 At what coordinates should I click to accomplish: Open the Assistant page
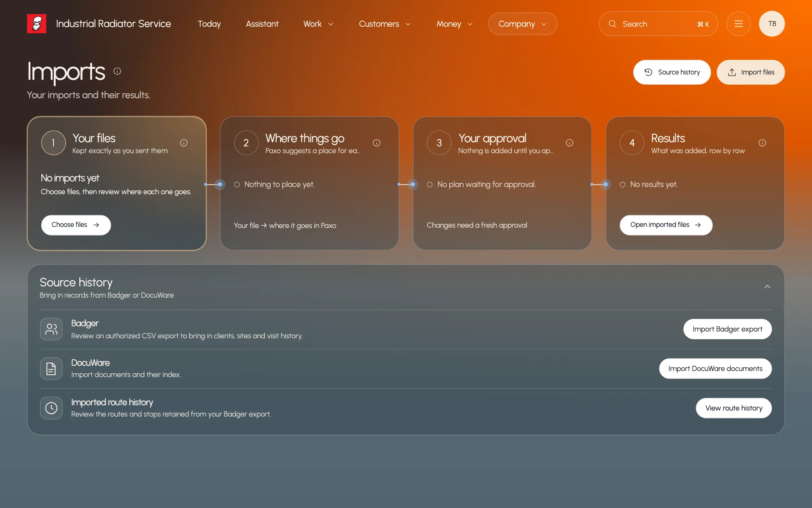point(262,24)
